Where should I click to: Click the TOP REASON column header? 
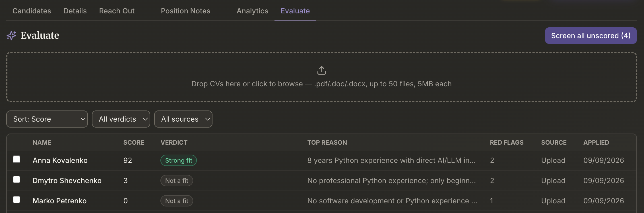pyautogui.click(x=327, y=142)
